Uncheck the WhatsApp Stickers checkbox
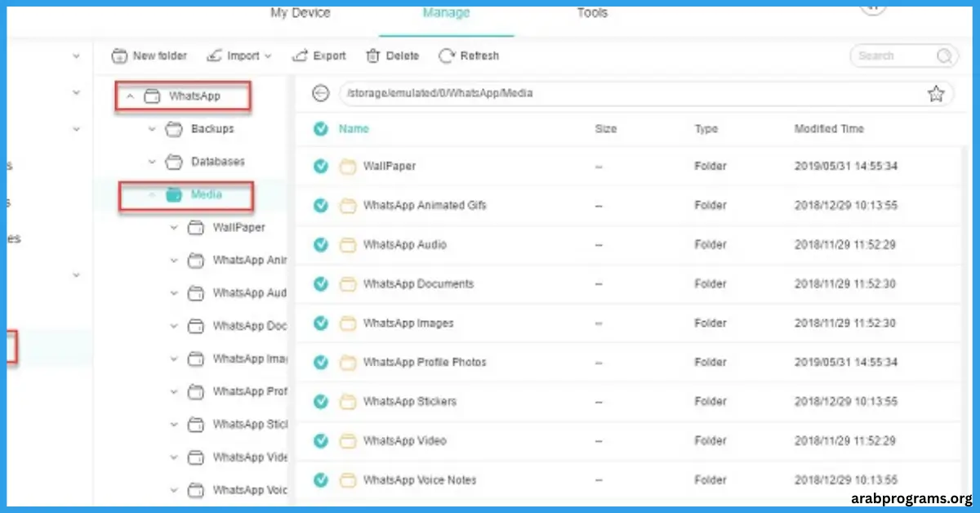The height and width of the screenshot is (513, 980). [321, 401]
